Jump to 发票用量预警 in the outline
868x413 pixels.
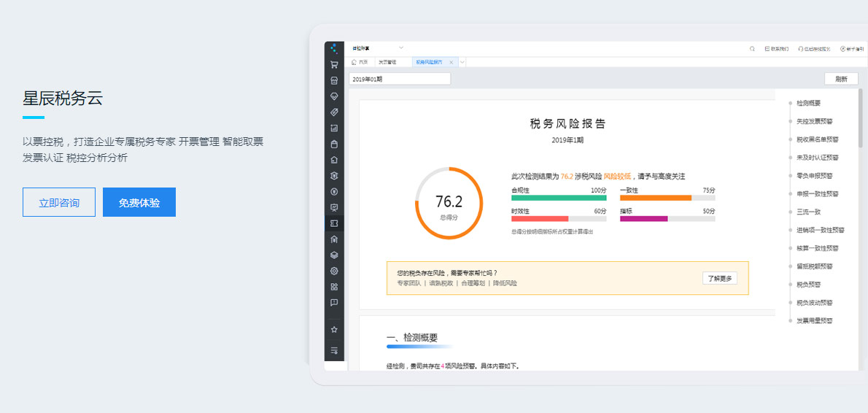pyautogui.click(x=815, y=320)
